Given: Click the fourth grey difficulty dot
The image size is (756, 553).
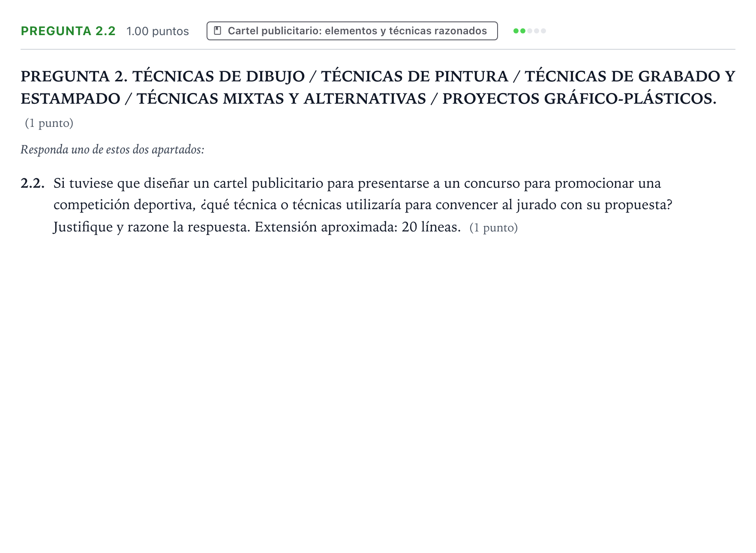Looking at the screenshot, I should [x=537, y=31].
